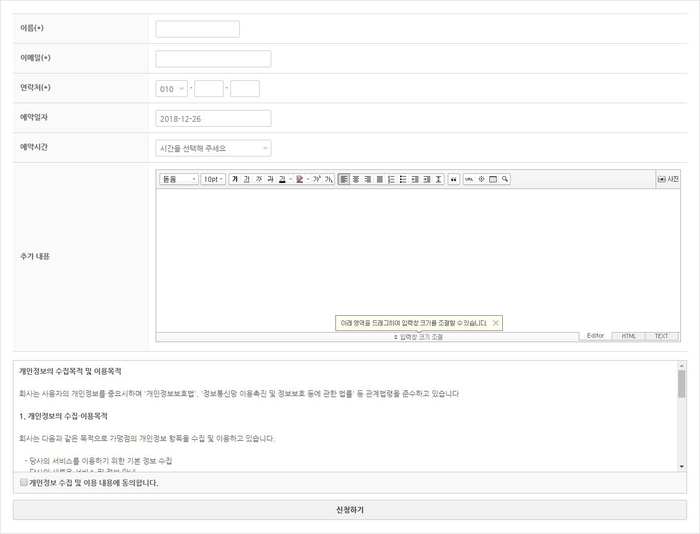Screen dimensions: 700x534
Task: Focus the middle phone number field
Action: tap(209, 89)
